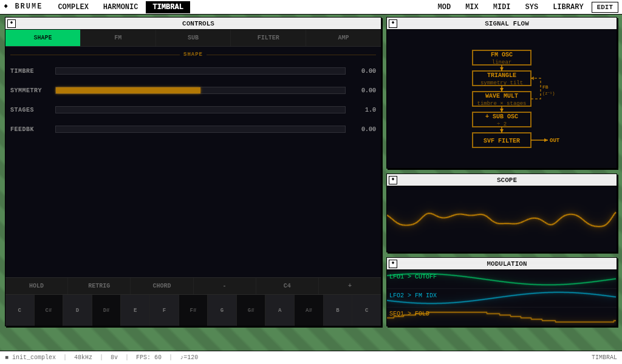
Task: Toggle the HOLD switch
Action: [36, 286]
